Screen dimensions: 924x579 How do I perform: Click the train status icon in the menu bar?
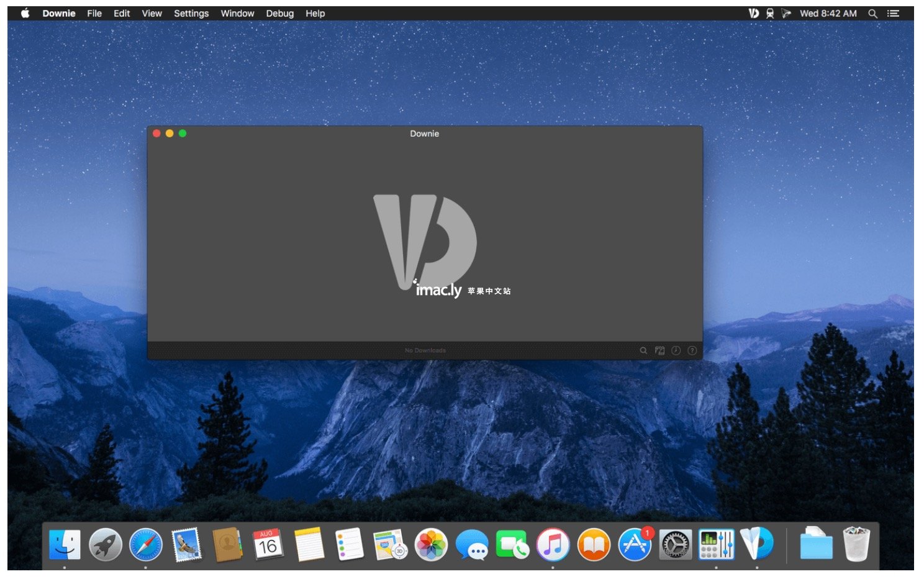tap(770, 13)
